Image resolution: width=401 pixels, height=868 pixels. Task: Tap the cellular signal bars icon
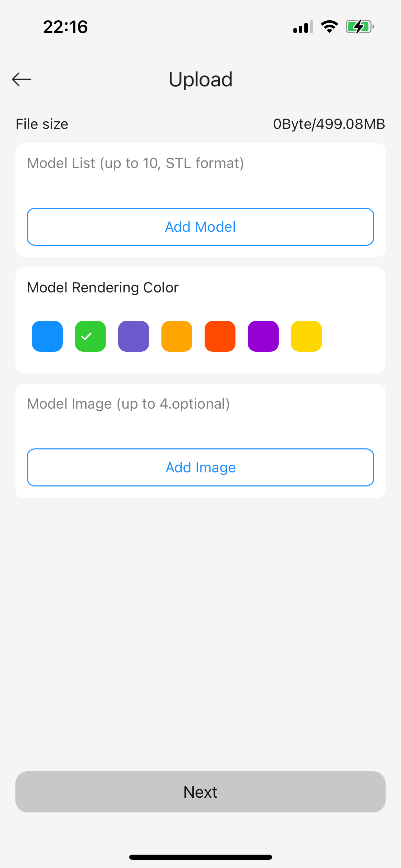pos(303,27)
